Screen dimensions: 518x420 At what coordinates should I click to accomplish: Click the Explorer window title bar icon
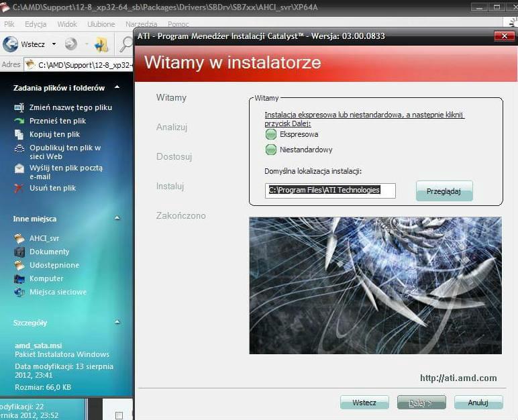click(4, 7)
